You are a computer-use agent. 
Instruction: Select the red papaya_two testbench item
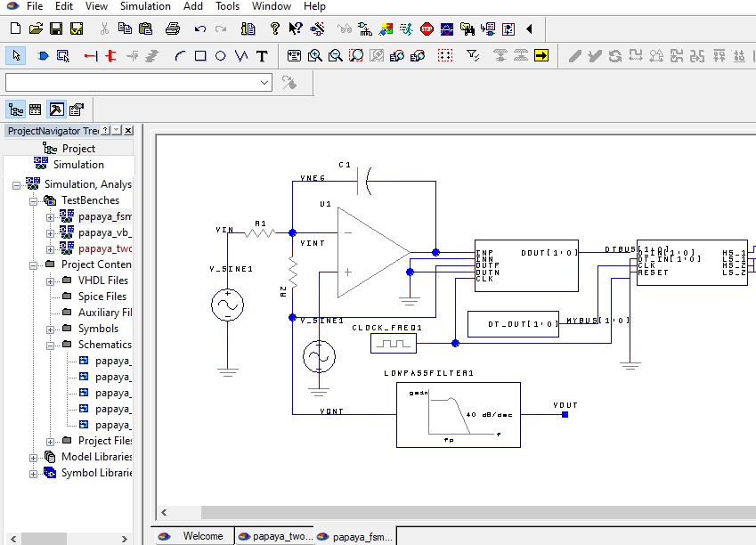tap(104, 248)
